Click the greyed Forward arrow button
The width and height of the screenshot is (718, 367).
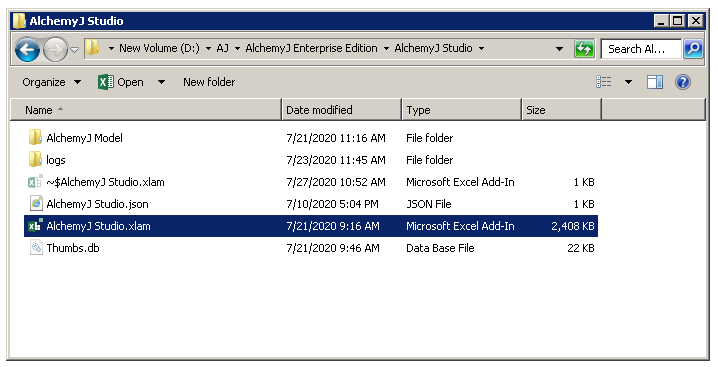click(x=55, y=49)
